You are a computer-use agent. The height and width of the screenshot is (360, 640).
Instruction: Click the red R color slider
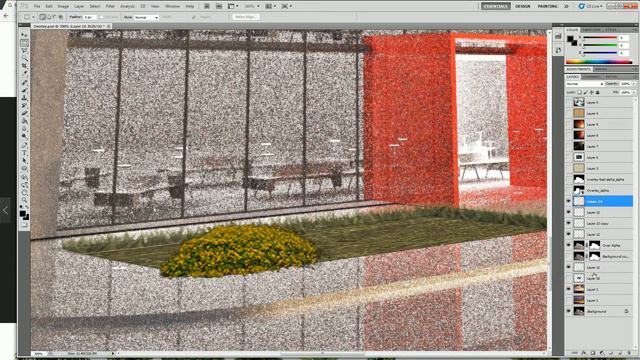(600, 38)
